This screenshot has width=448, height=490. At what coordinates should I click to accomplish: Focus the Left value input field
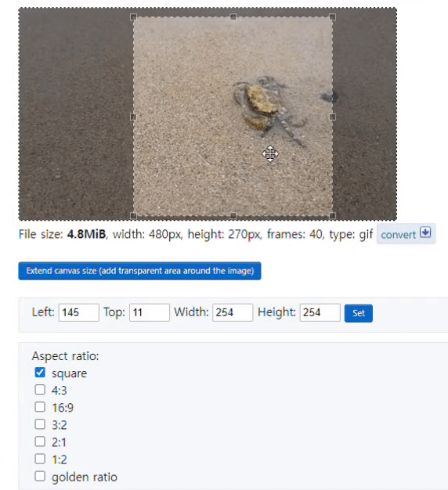(x=79, y=312)
